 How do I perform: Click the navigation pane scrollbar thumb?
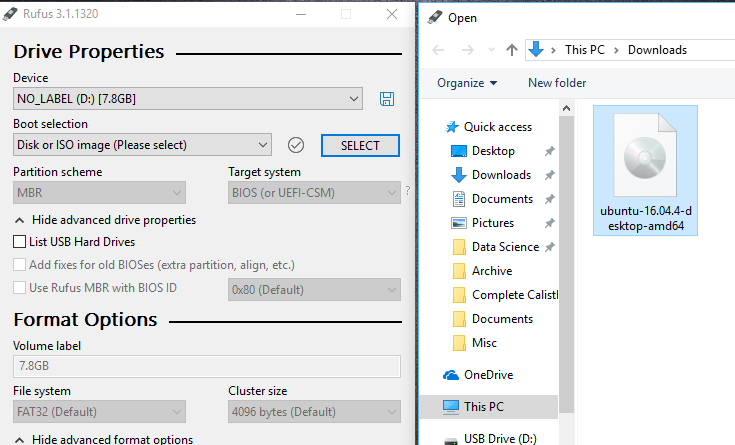(x=566, y=265)
